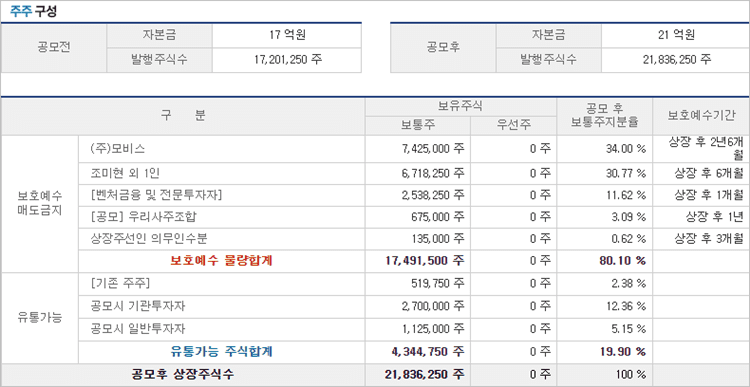Click the 보통주 sub-header
The height and width of the screenshot is (387, 750).
tap(418, 125)
